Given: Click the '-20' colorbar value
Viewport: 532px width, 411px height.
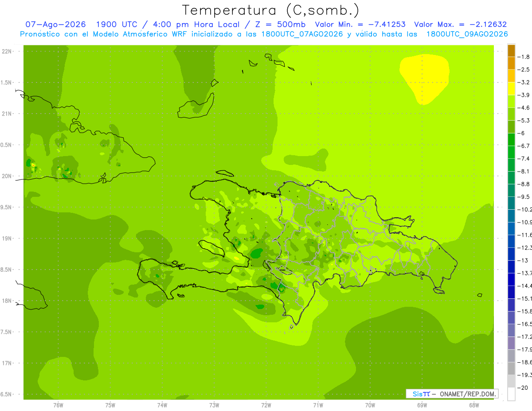Looking at the screenshot, I should pyautogui.click(x=523, y=388).
